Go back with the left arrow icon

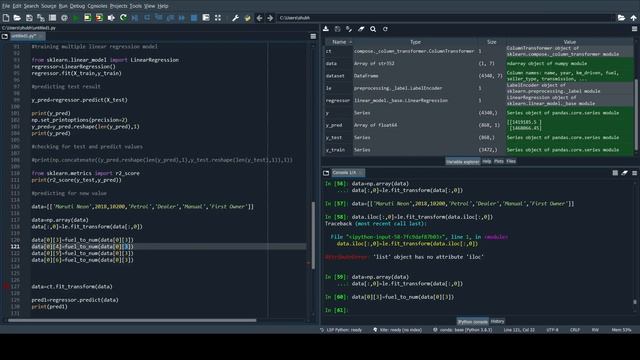pos(259,18)
